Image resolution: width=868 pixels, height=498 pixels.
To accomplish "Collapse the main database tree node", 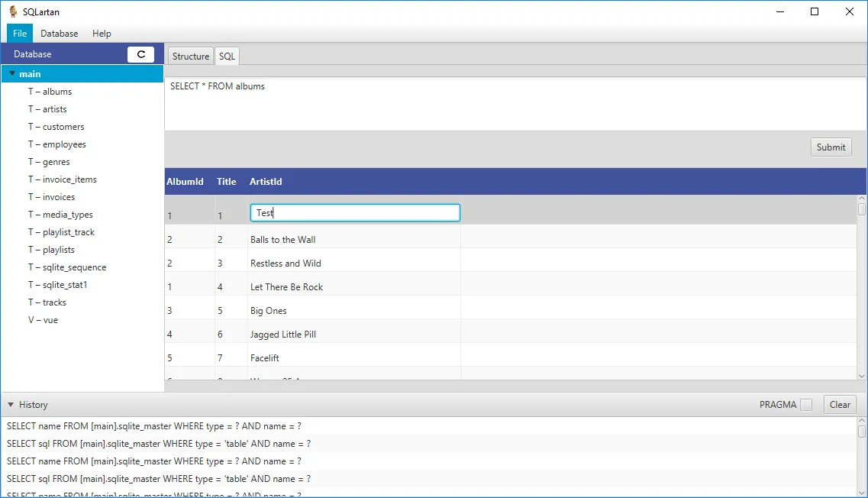I will 12,73.
